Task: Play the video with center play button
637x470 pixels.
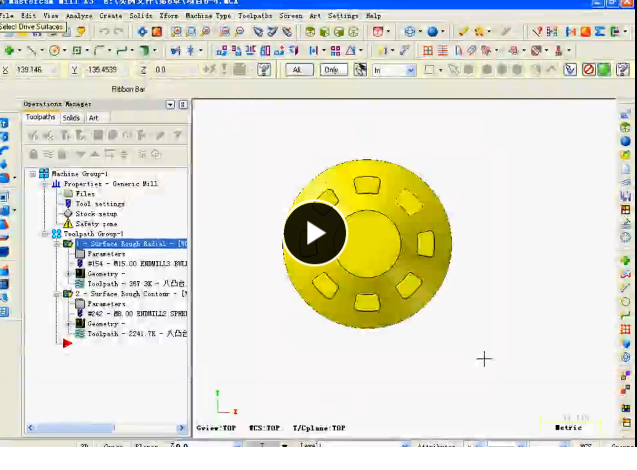Action: click(x=315, y=233)
